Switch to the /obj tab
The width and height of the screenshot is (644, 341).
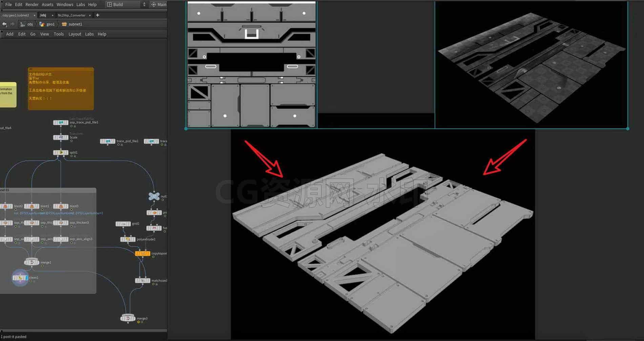click(x=43, y=15)
